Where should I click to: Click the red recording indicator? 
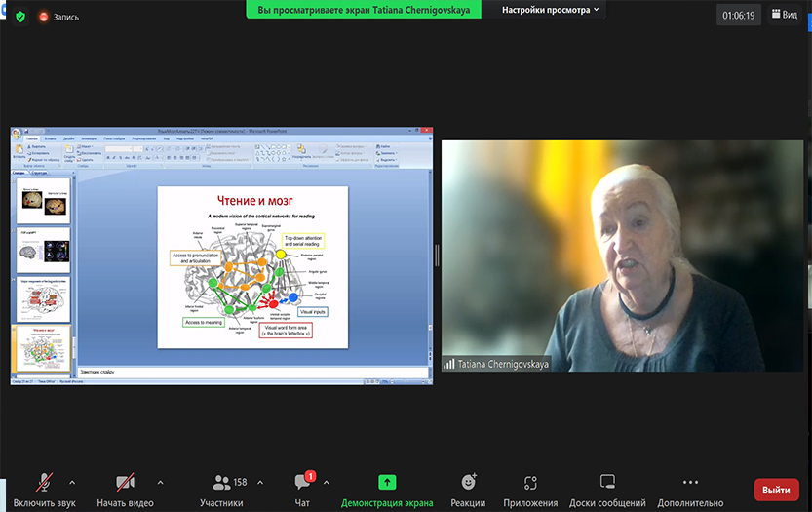[x=45, y=17]
